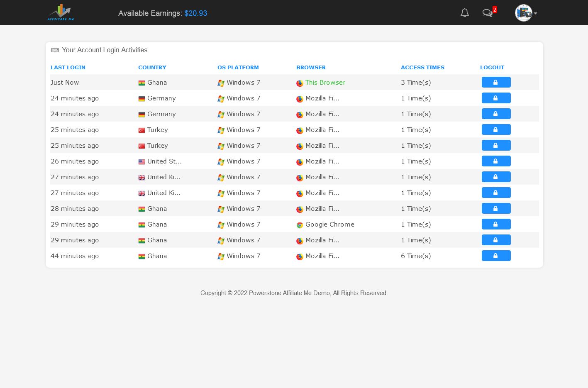The width and height of the screenshot is (588, 388).
Task: Click the Last Login column header
Action: point(68,67)
